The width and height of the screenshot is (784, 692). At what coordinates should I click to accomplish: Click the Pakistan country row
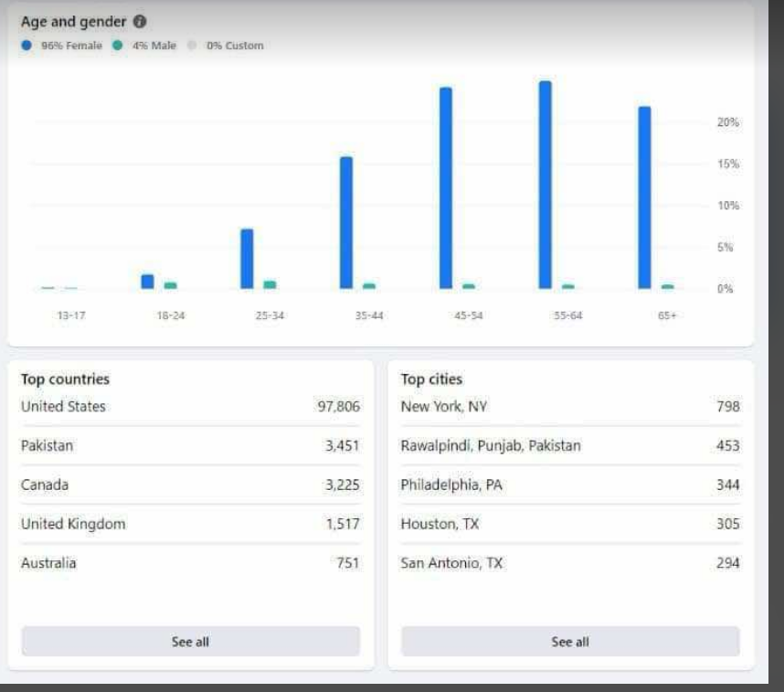190,445
